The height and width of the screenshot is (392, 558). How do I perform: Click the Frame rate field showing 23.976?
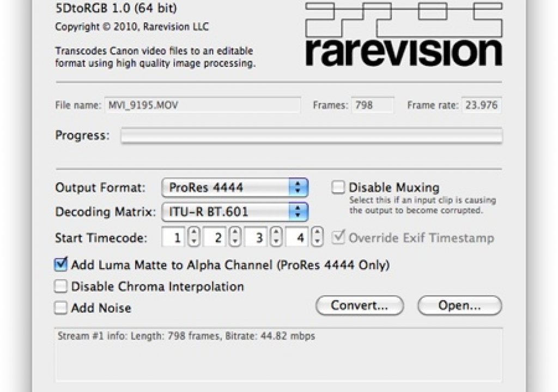(x=482, y=105)
